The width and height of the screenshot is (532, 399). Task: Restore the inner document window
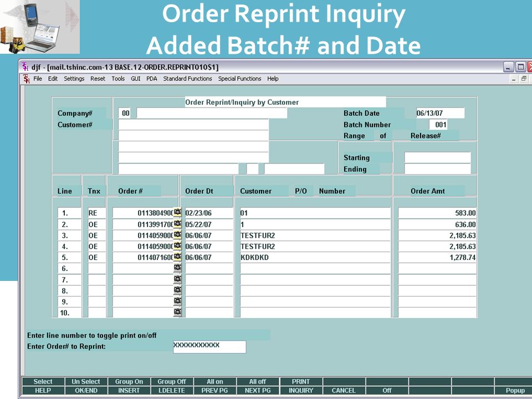(524, 79)
